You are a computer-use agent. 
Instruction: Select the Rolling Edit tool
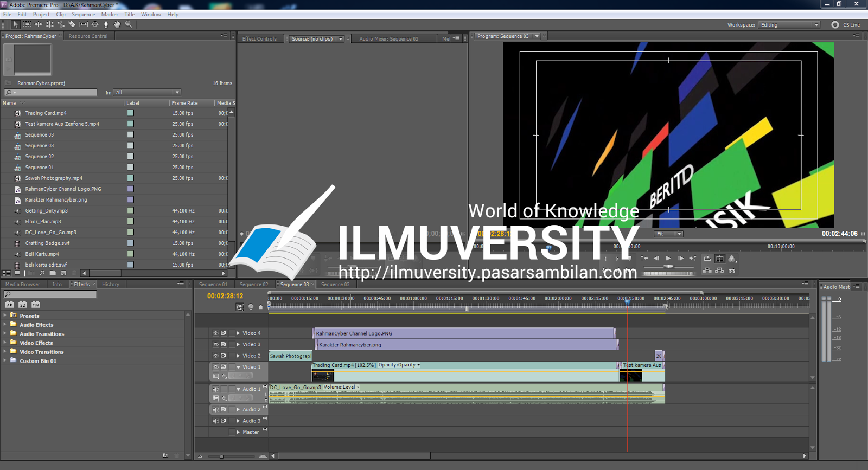(49, 24)
